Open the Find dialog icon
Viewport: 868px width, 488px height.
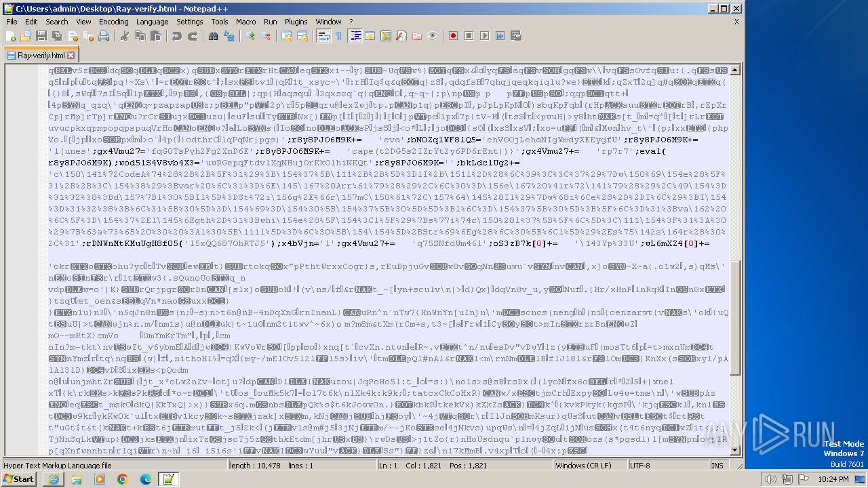coord(214,36)
